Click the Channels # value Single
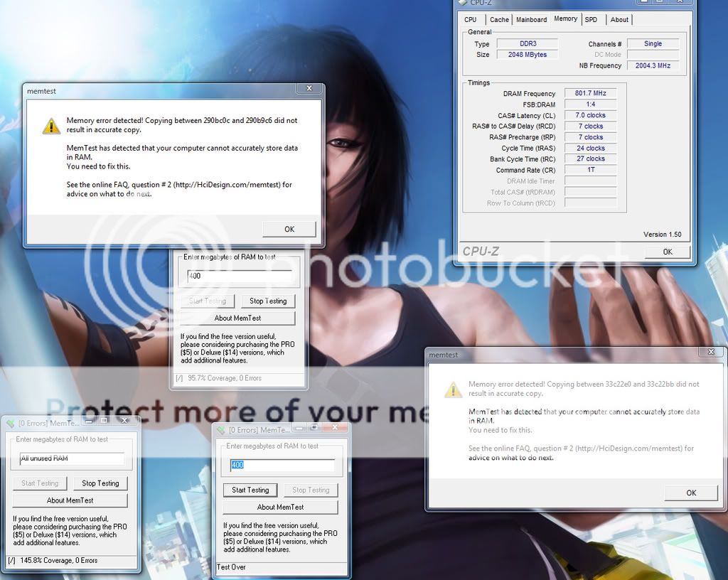This screenshot has height=580, width=728. pos(653,43)
